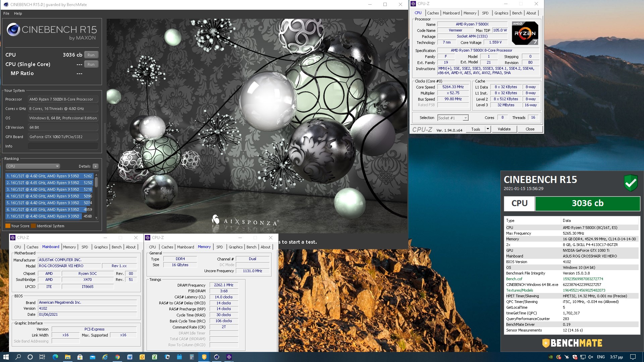The height and width of the screenshot is (362, 644).
Task: Open Word from the taskbar
Action: coord(130,357)
